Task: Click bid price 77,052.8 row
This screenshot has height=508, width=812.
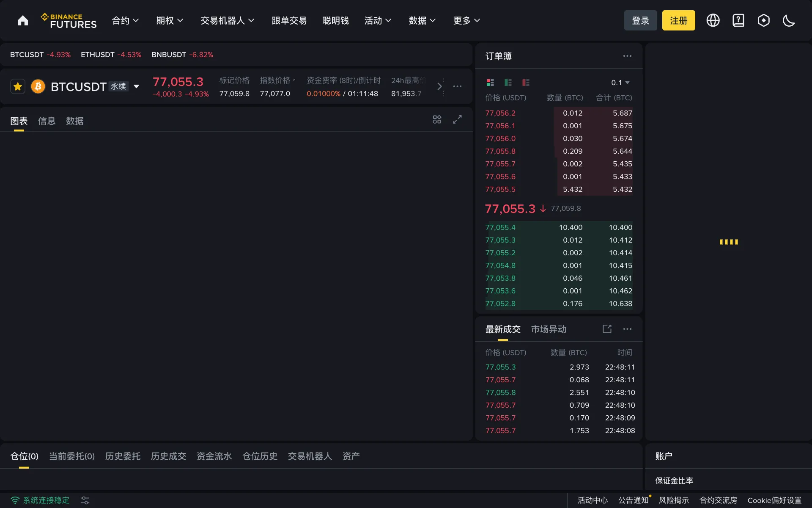Action: click(x=559, y=304)
